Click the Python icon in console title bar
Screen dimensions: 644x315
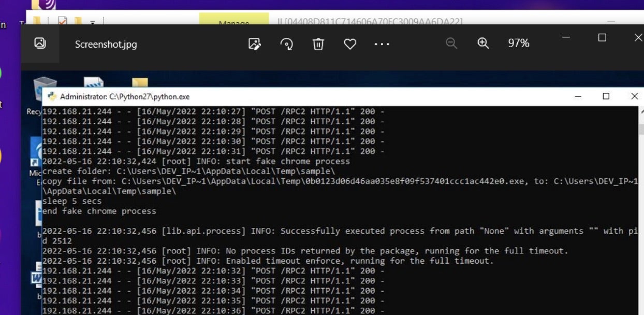[x=52, y=96]
